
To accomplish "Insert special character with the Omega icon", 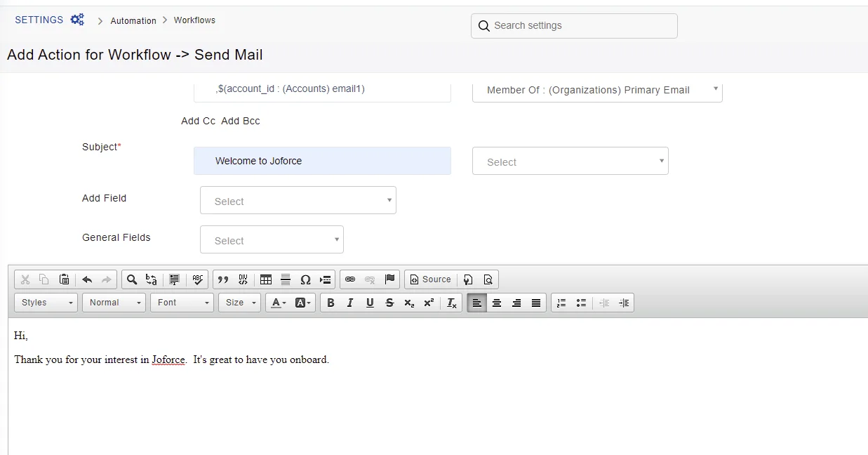I will [305, 279].
